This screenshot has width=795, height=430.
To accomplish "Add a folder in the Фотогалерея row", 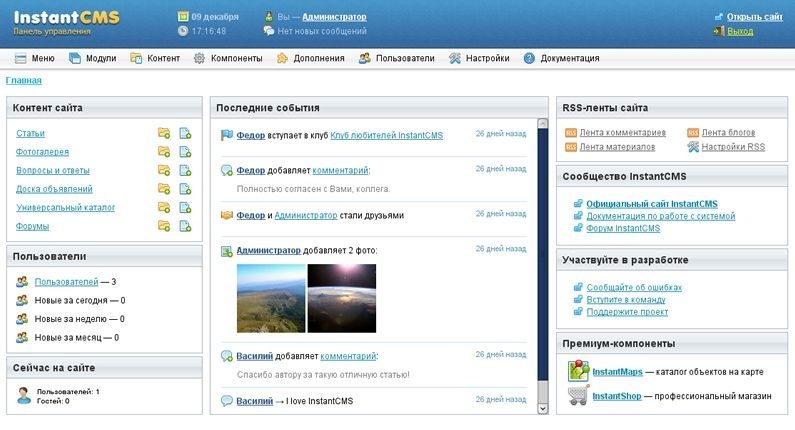I will (x=164, y=152).
